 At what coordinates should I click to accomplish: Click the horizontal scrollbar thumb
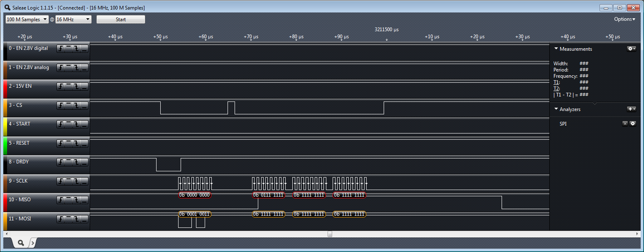point(330,234)
